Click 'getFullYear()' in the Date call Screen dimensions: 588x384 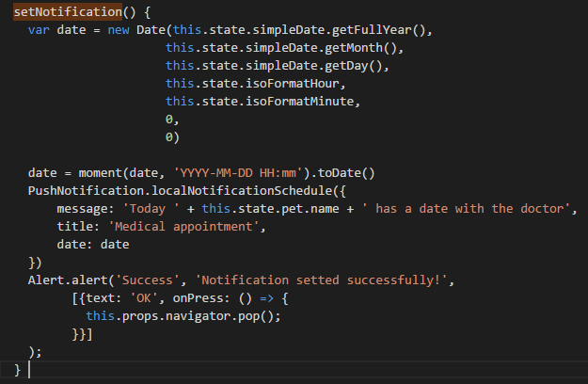[379, 30]
